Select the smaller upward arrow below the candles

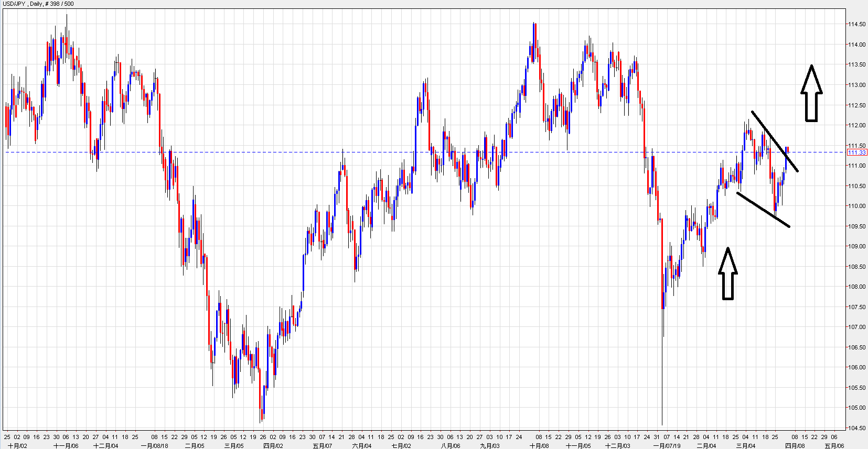point(727,274)
